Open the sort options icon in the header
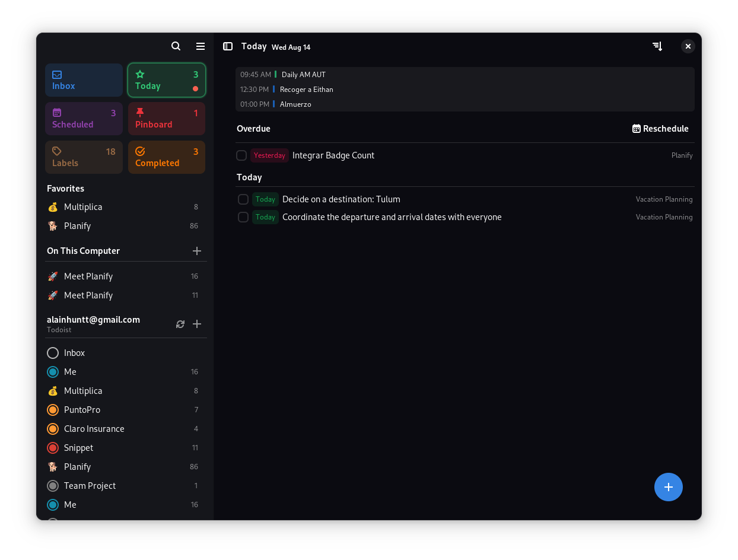This screenshot has height=560, width=738. click(x=657, y=46)
